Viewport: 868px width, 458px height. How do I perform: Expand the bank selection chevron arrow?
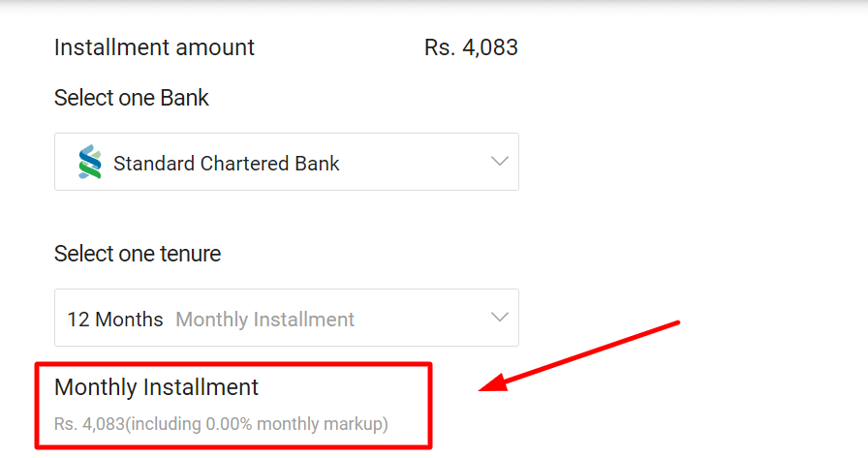[499, 162]
